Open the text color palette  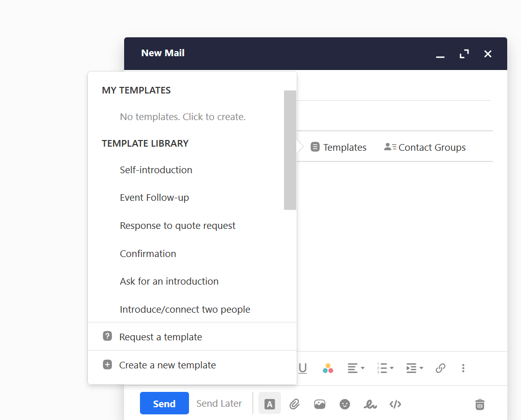tap(328, 368)
